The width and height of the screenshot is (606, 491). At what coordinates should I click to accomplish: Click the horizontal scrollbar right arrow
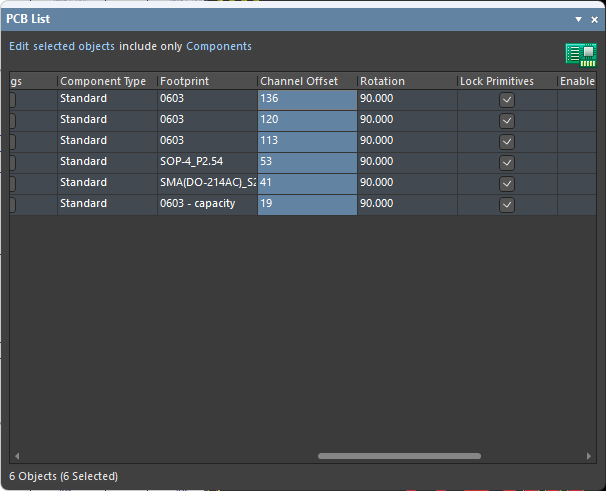(589, 456)
